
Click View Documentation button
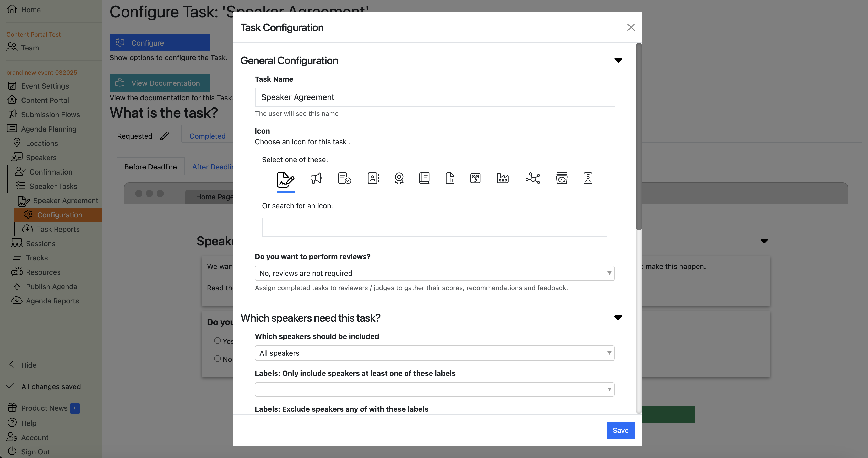point(159,83)
